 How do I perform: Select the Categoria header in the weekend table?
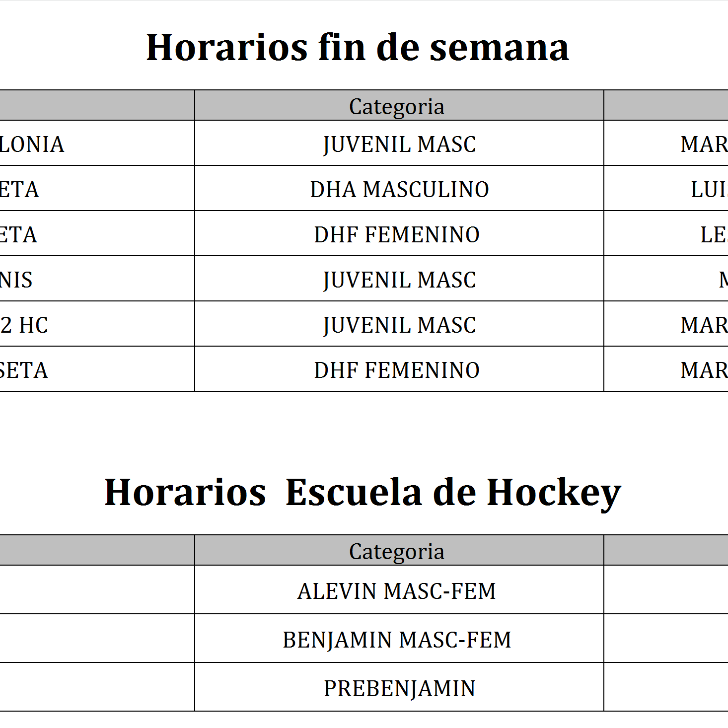pos(397,106)
